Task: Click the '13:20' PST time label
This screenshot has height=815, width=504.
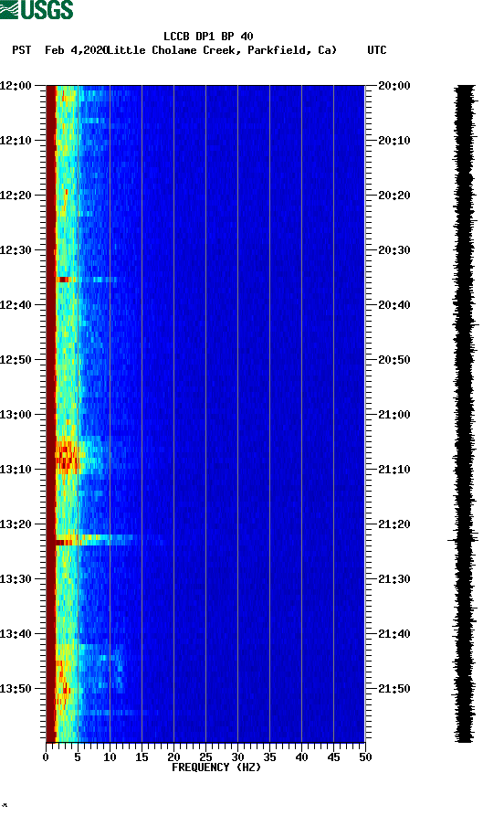Action: coord(16,524)
